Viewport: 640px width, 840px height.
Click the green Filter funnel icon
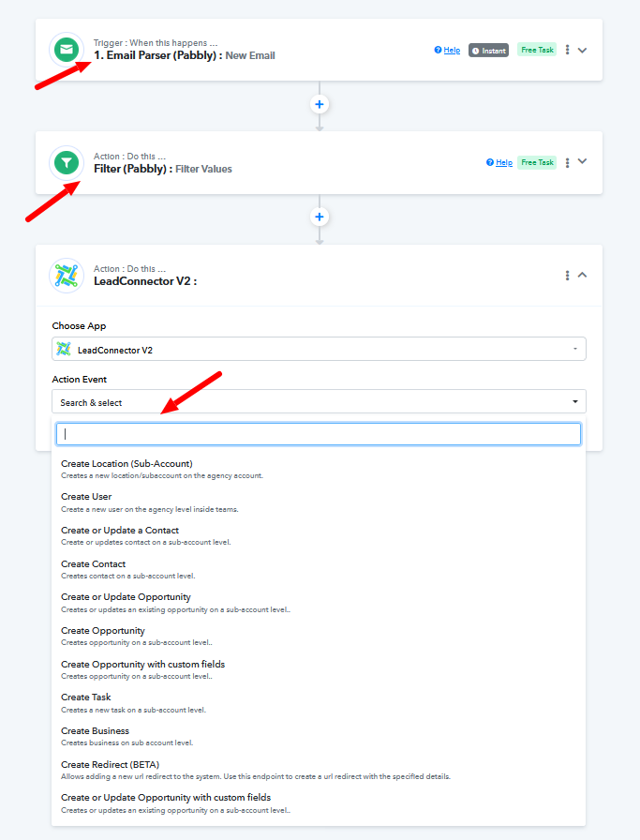pos(67,163)
